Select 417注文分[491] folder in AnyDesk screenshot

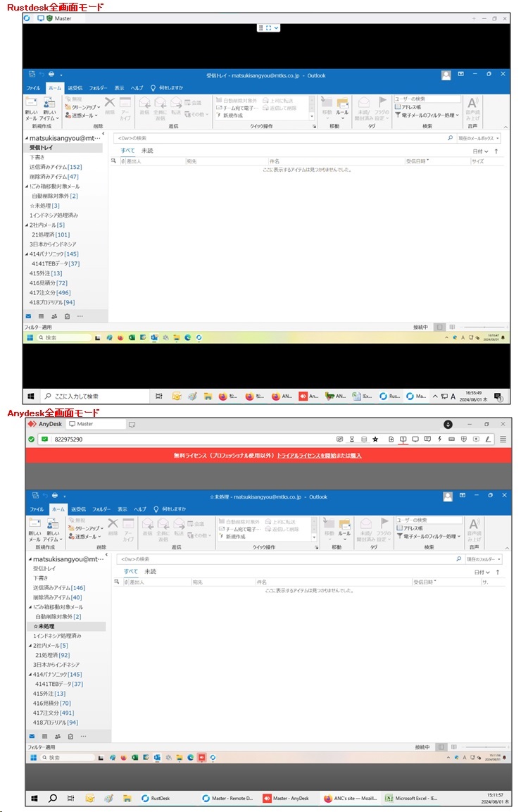pos(54,713)
